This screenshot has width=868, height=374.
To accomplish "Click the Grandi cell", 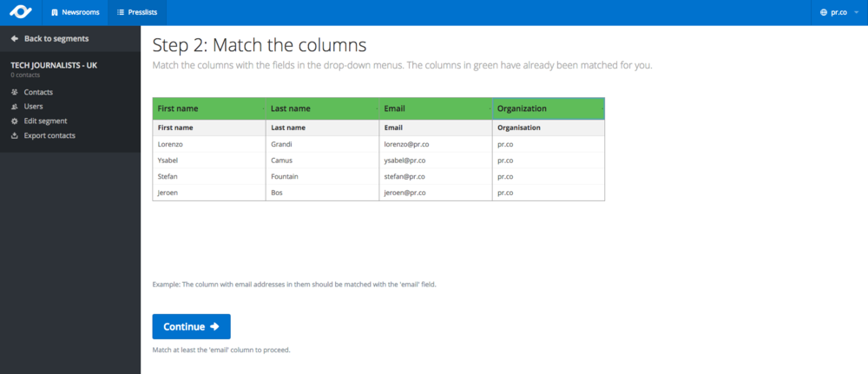I will pyautogui.click(x=322, y=144).
